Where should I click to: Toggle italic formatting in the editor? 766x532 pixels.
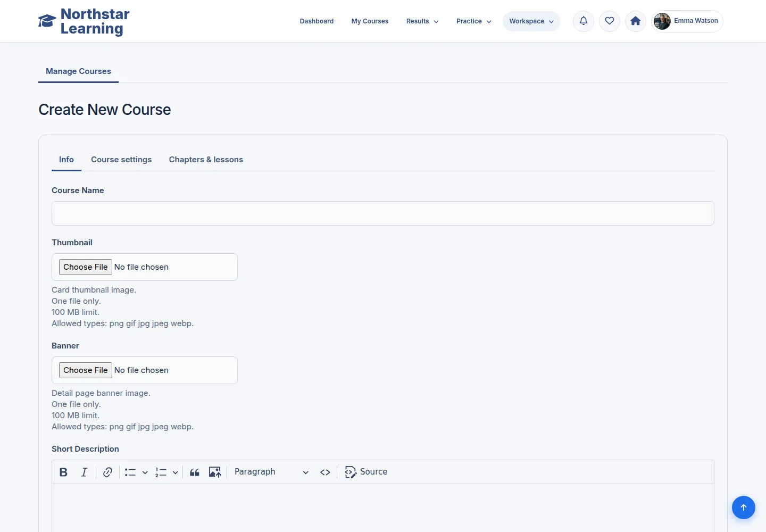(84, 472)
